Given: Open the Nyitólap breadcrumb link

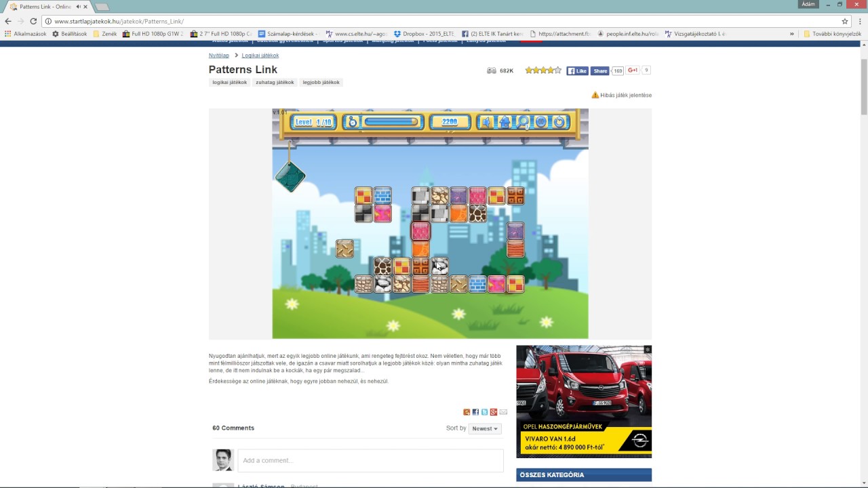Looking at the screenshot, I should 219,56.
